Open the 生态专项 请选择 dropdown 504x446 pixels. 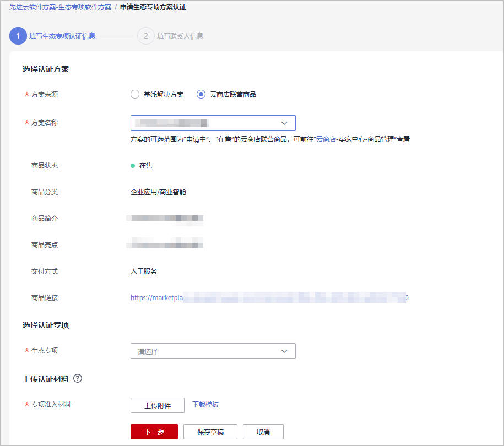[x=213, y=351]
